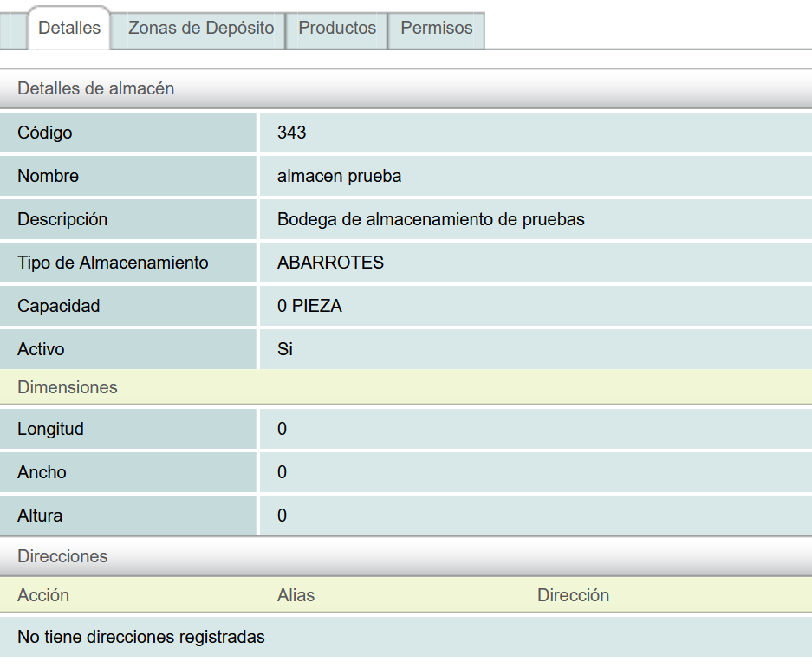812x668 pixels.
Task: Click the 'Bodega de almacenamiento de pruebas' description
Action: (x=431, y=219)
